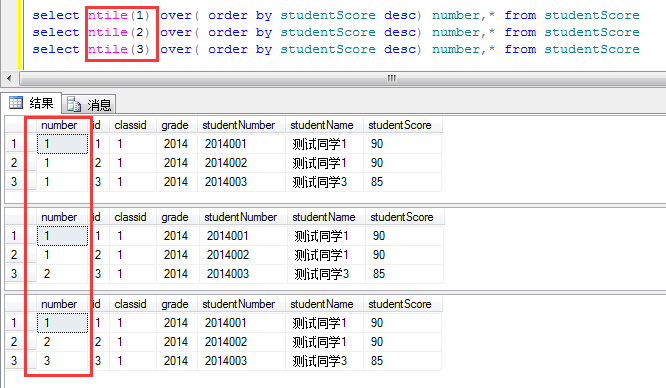666x388 pixels.
Task: Open the 消息 messages tab
Action: click(89, 104)
